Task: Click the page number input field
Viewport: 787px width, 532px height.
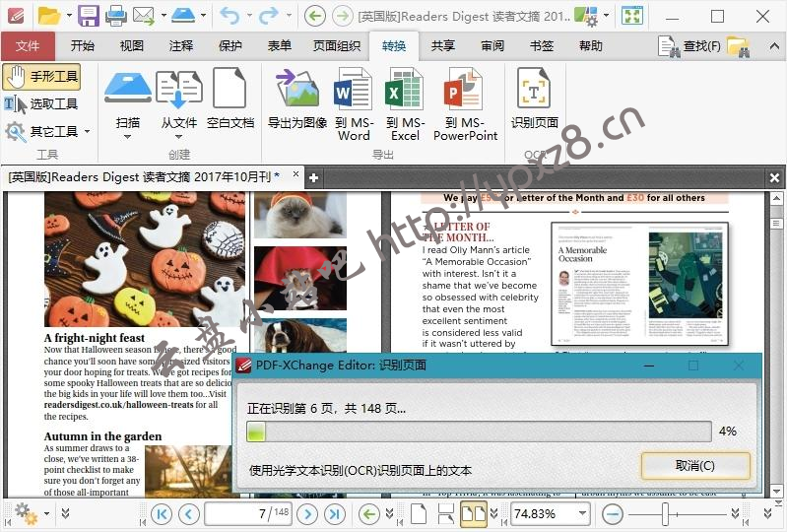Action: [248, 513]
